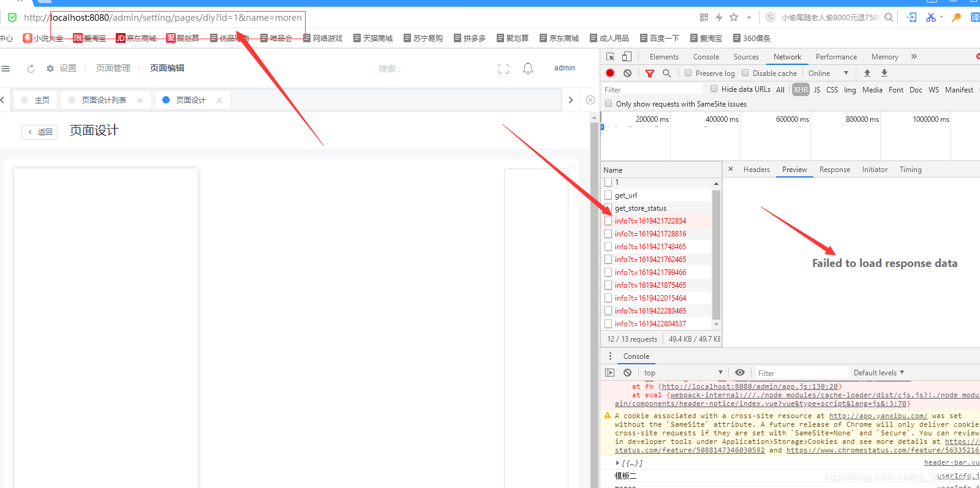This screenshot has height=488, width=980.
Task: Click the admin user name
Action: pyautogui.click(x=564, y=68)
